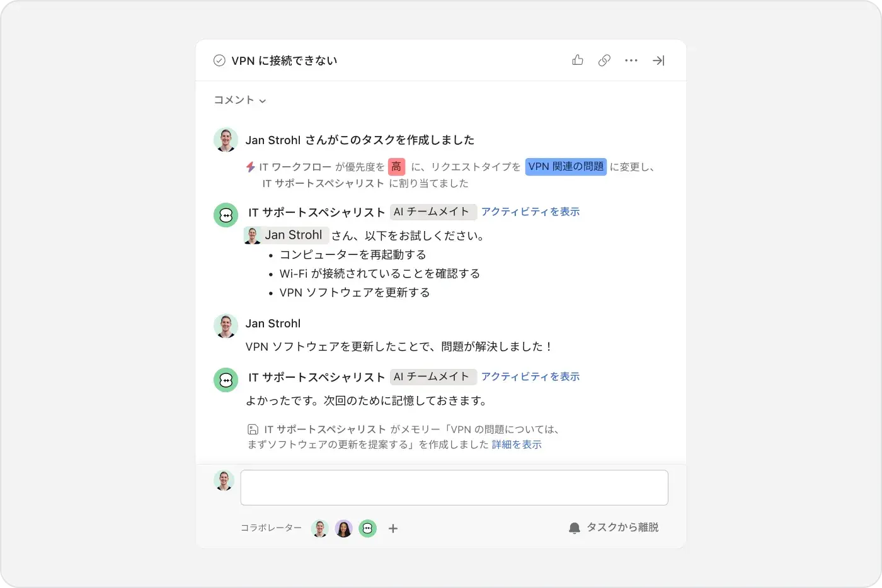The height and width of the screenshot is (588, 882).
Task: Click the コラボレーター label
Action: click(x=271, y=528)
